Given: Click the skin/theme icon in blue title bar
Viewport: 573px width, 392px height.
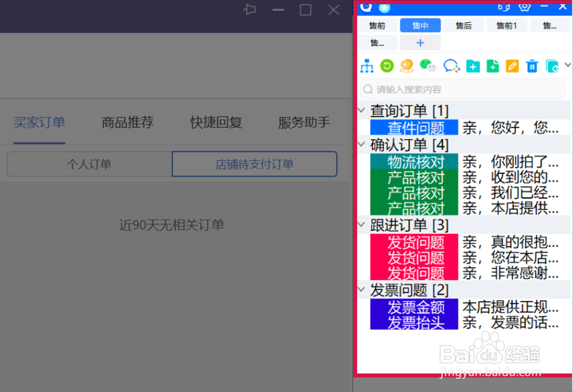Looking at the screenshot, I should (504, 7).
